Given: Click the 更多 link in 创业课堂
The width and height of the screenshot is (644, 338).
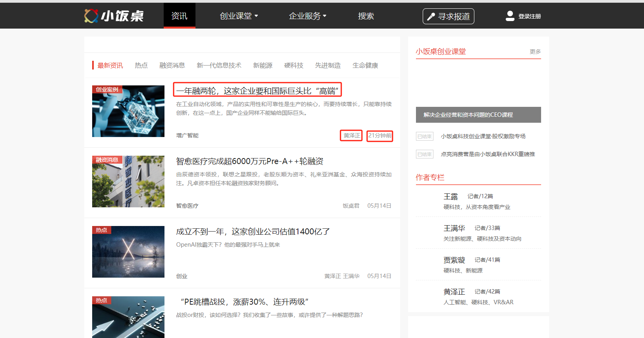Looking at the screenshot, I should [535, 52].
